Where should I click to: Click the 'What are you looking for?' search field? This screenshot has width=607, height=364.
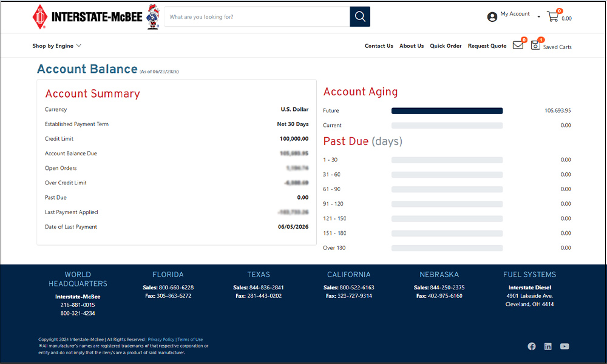[257, 16]
